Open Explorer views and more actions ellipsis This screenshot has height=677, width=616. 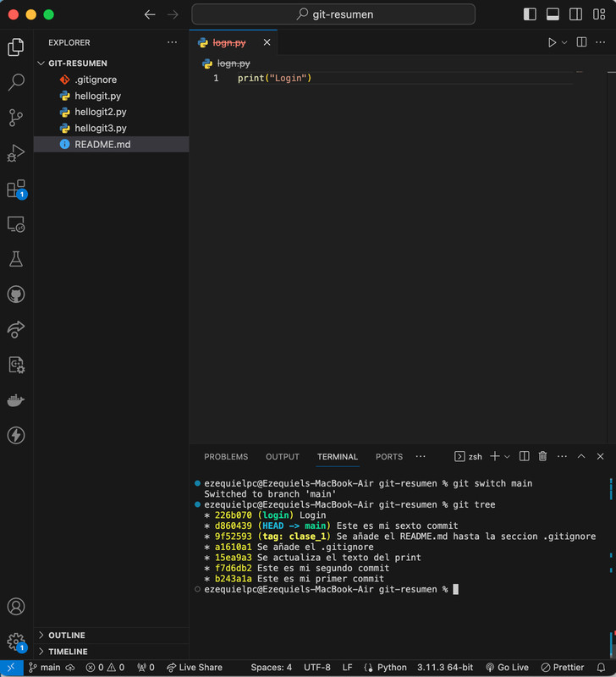(x=173, y=42)
